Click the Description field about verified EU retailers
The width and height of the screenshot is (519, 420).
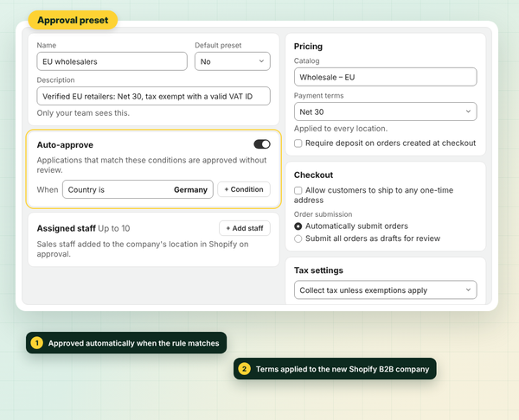pos(154,96)
